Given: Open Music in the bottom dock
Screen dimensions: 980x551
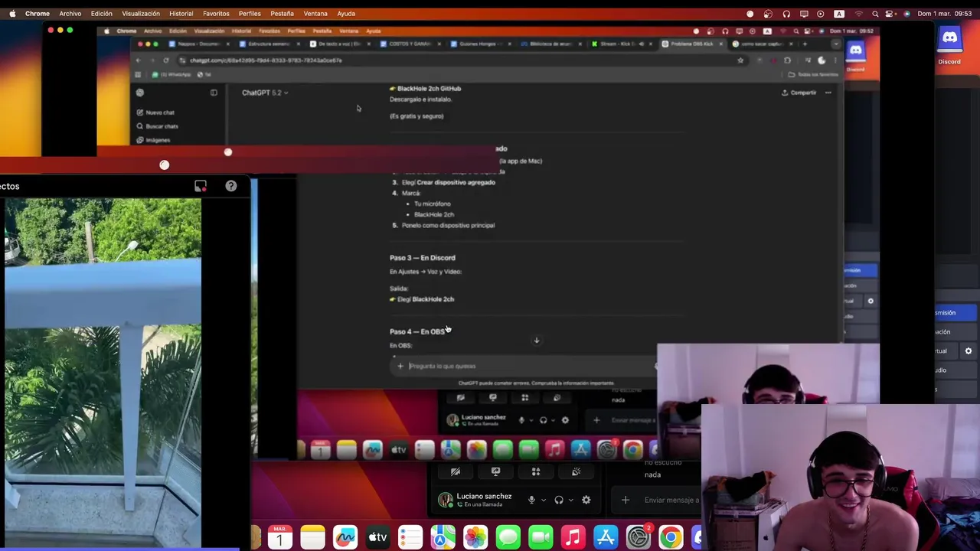Looking at the screenshot, I should (573, 537).
